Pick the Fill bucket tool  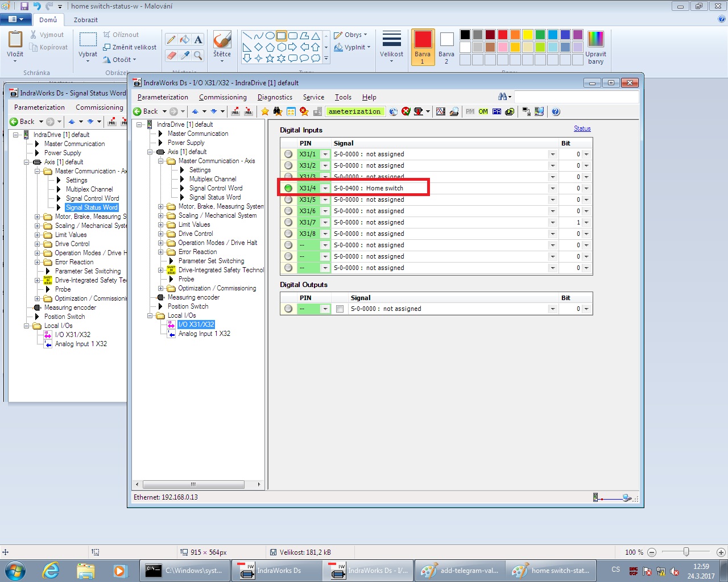tap(184, 39)
